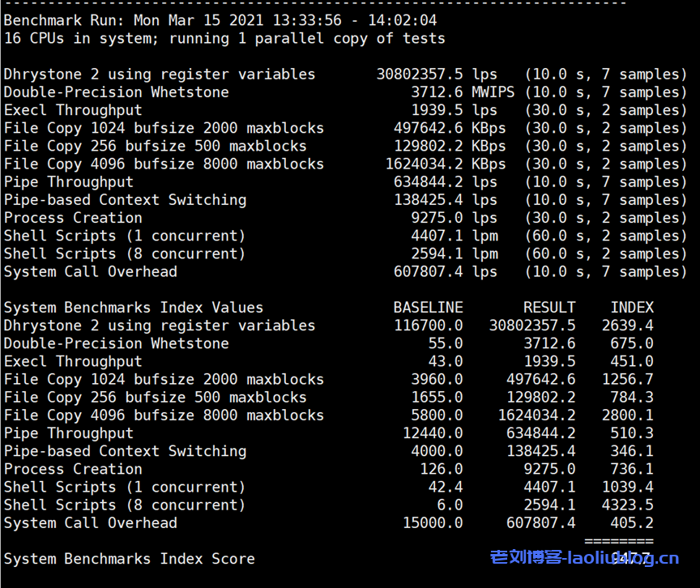The height and width of the screenshot is (588, 700).
Task: Click the 116700.0 baseline value
Action: 428,326
